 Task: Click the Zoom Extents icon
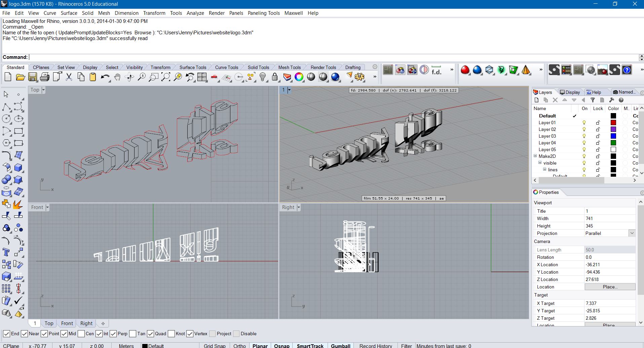165,77
